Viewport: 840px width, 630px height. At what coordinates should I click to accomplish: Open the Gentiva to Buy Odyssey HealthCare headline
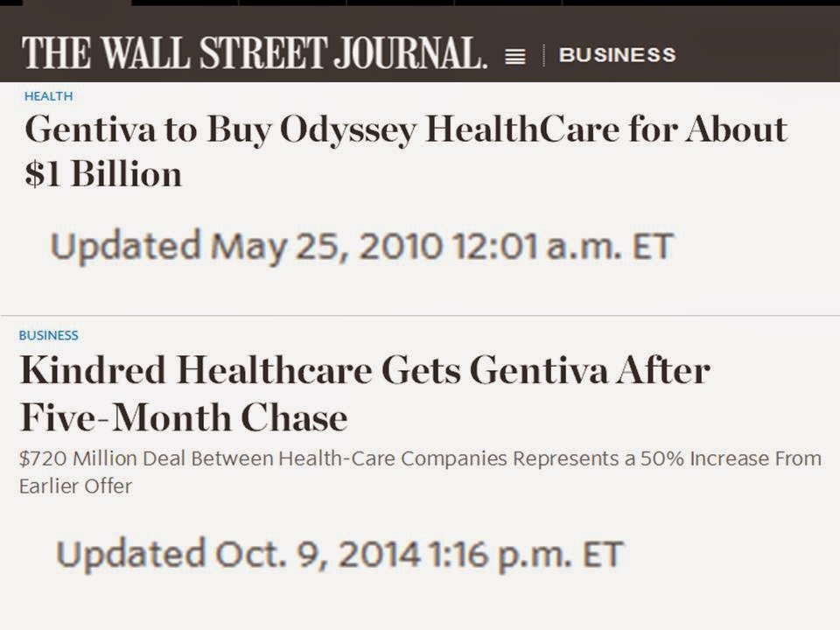pos(405,130)
